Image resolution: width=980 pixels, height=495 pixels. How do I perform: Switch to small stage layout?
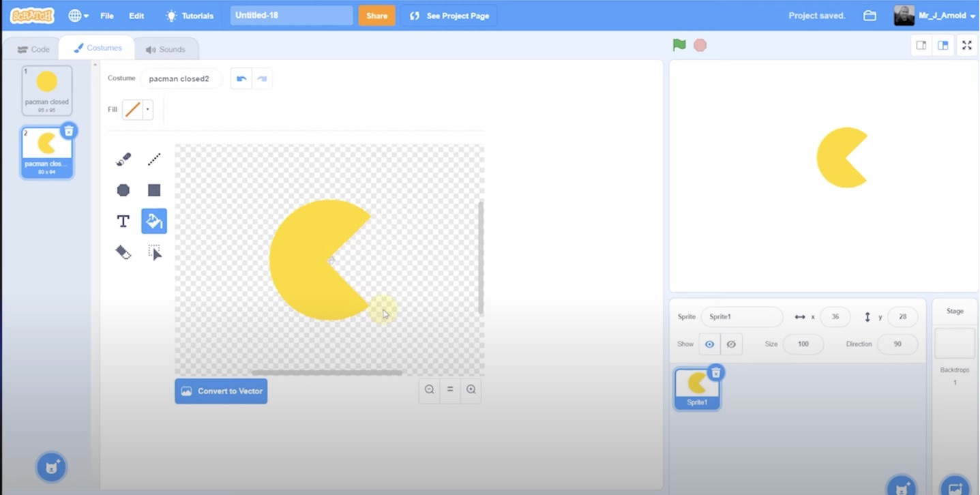pos(921,45)
